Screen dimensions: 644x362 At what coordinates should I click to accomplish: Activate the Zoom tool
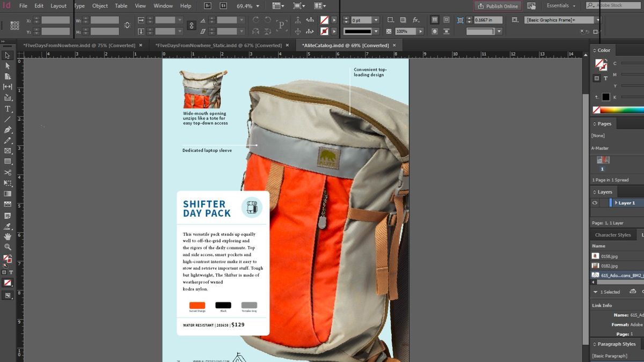coord(8,247)
